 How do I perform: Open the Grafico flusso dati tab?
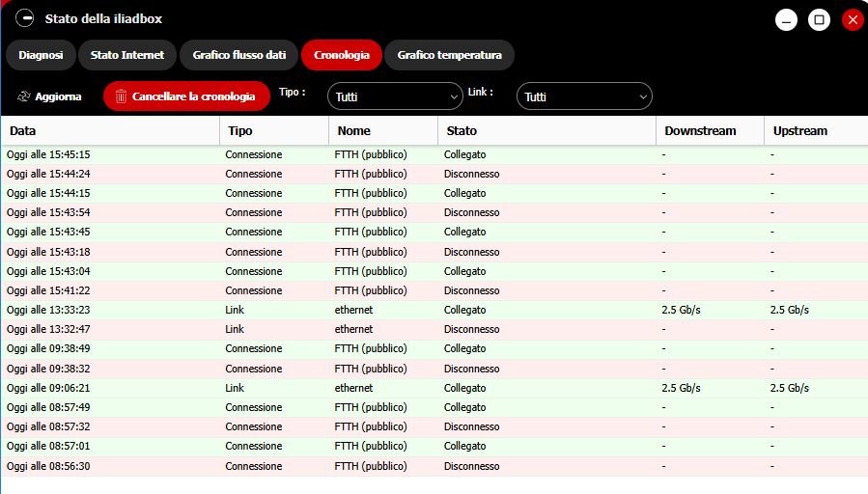(239, 55)
